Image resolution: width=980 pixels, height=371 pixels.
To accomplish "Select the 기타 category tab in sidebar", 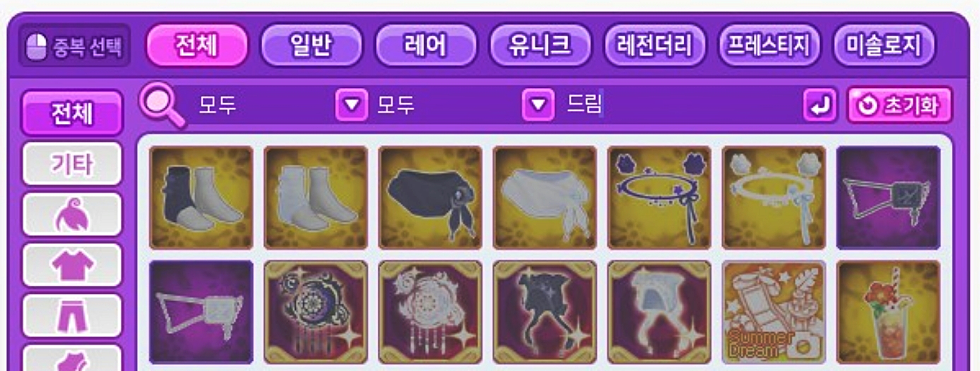I will 72,164.
